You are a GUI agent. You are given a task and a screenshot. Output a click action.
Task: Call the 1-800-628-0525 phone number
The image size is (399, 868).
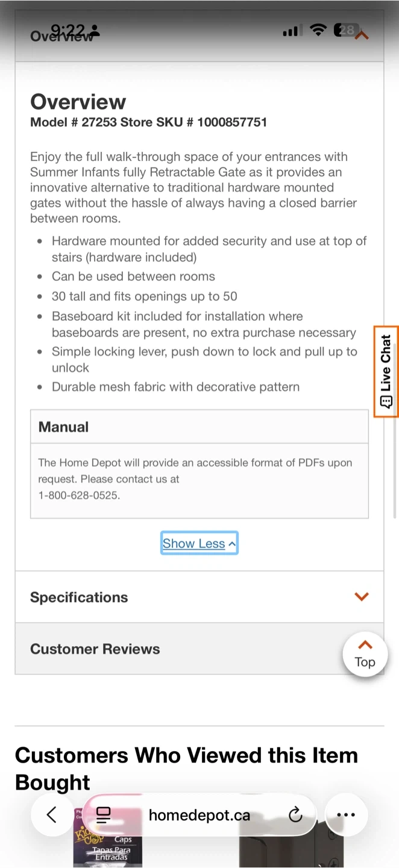click(79, 495)
